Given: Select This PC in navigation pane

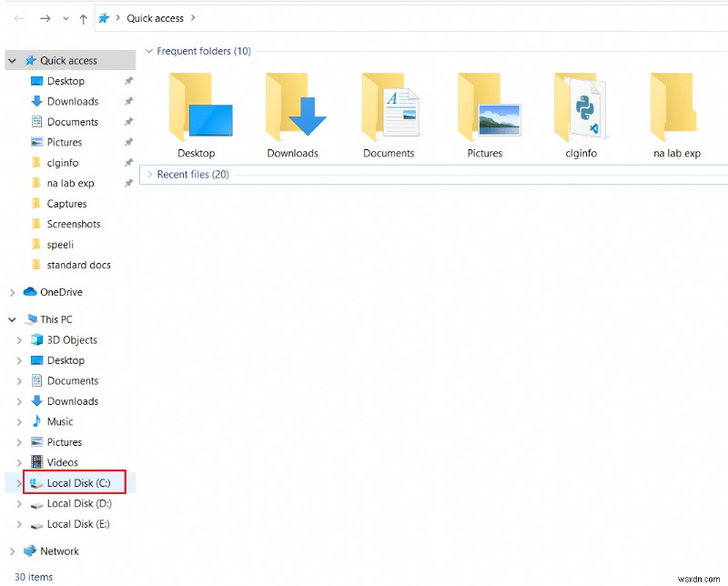Looking at the screenshot, I should [56, 319].
